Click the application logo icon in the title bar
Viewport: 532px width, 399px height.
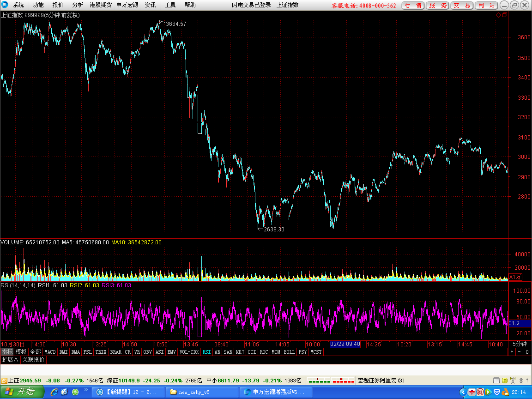[x=5, y=5]
